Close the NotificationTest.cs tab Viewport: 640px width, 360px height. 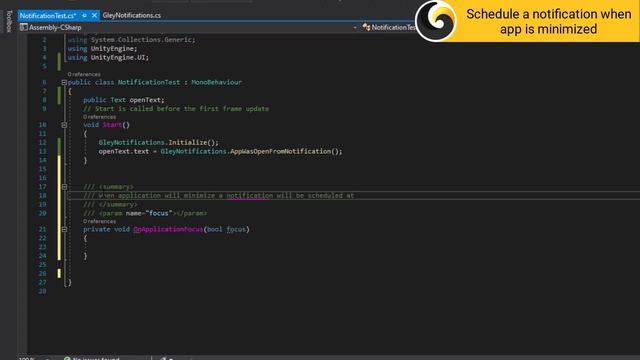click(94, 16)
